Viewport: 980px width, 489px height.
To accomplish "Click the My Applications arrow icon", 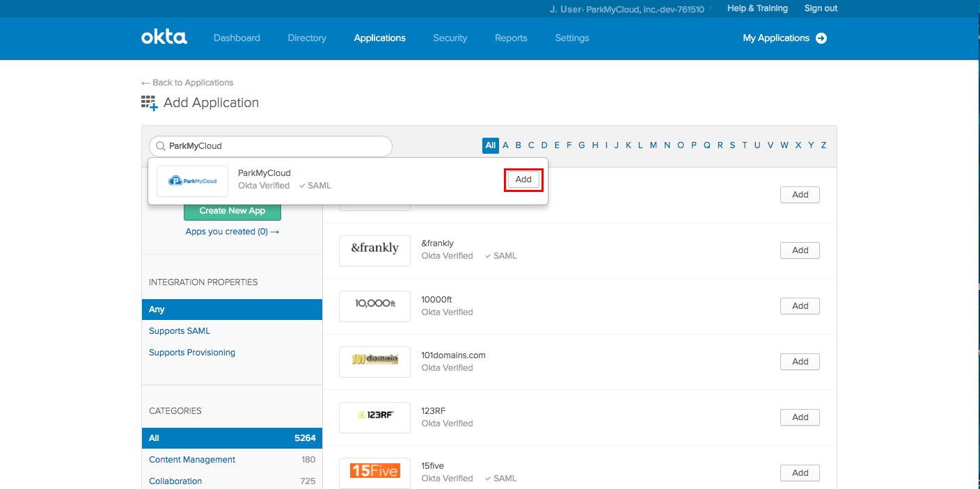I will 821,38.
